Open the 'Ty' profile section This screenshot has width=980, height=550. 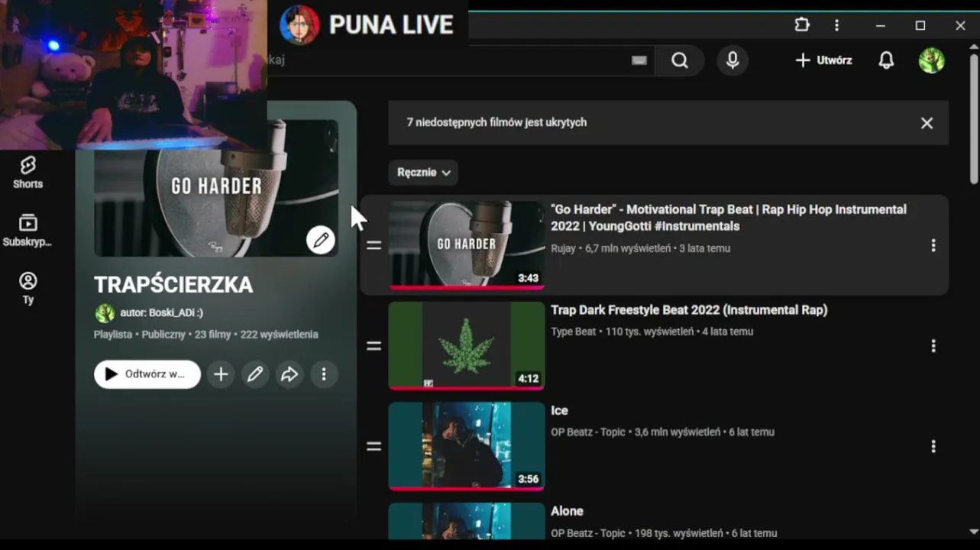click(x=27, y=288)
